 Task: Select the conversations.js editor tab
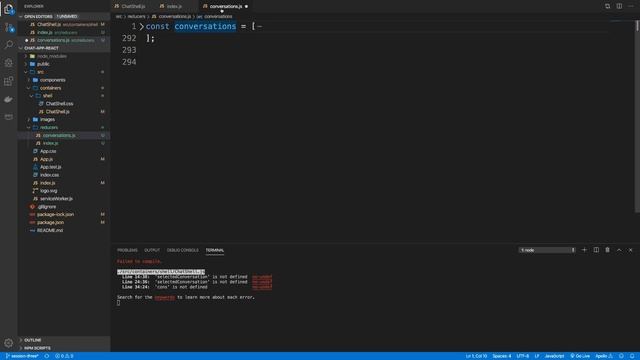point(225,6)
